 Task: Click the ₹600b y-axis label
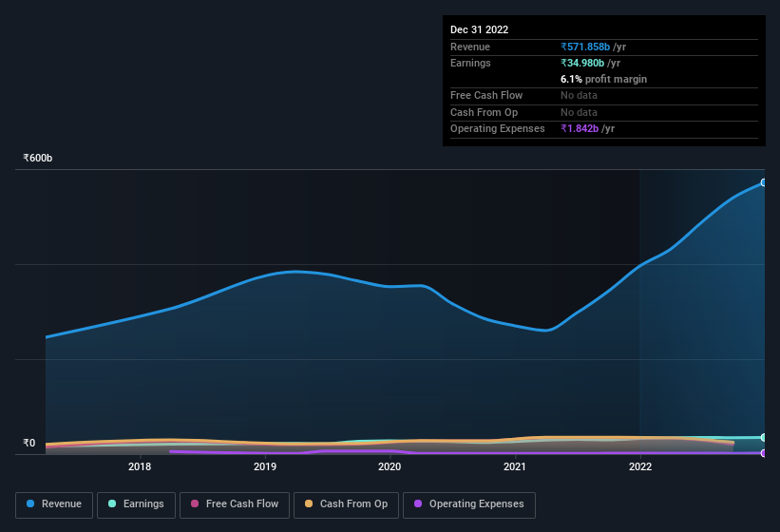coord(37,158)
